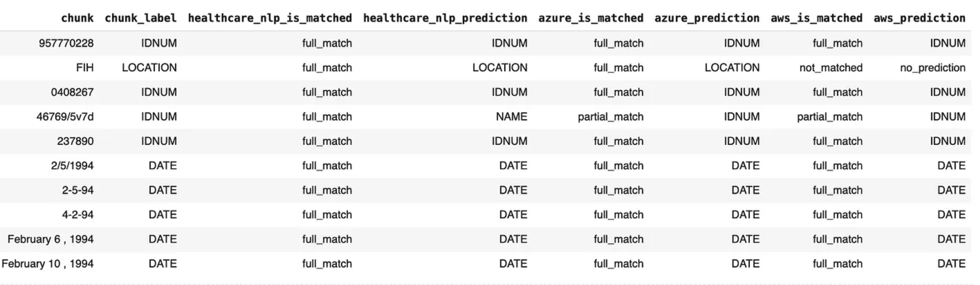The height and width of the screenshot is (285, 980).
Task: Click the healthcare_nlp_is_matched column header
Action: (x=270, y=18)
